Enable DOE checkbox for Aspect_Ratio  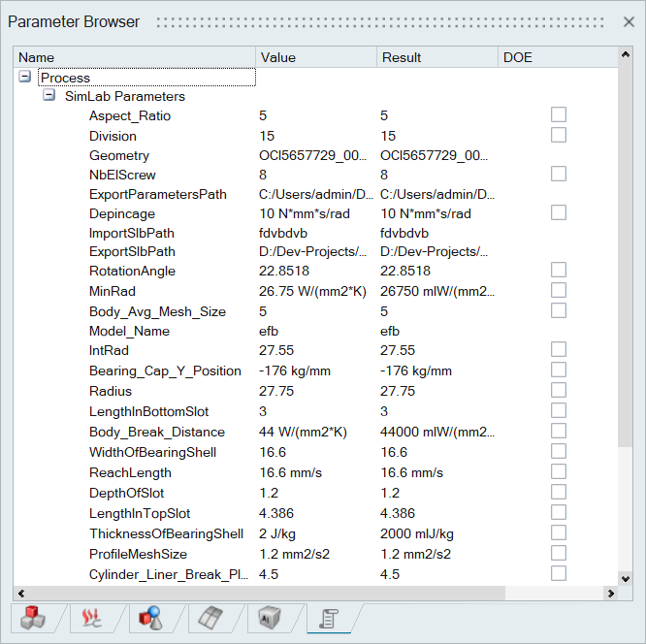558,115
